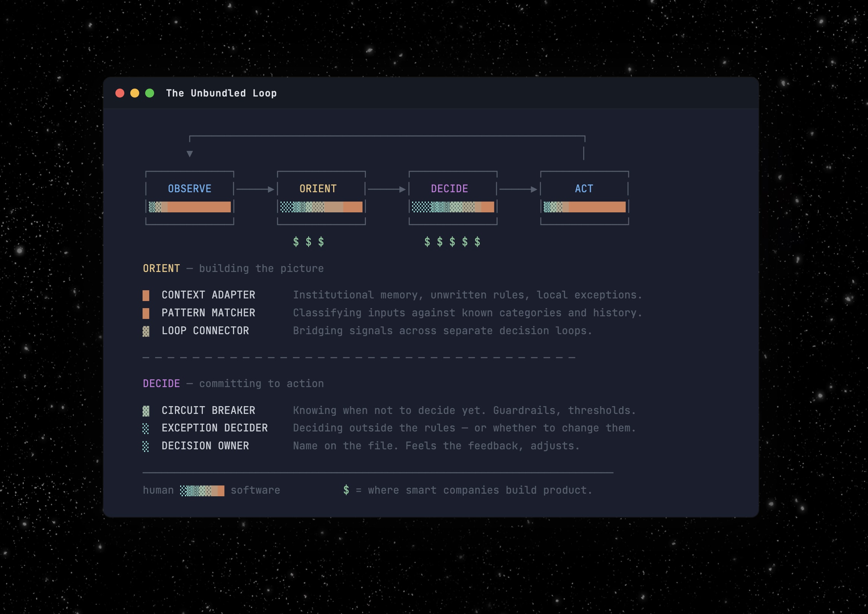Click the arrow between DECIDE and ACT
The image size is (868, 614).
518,189
